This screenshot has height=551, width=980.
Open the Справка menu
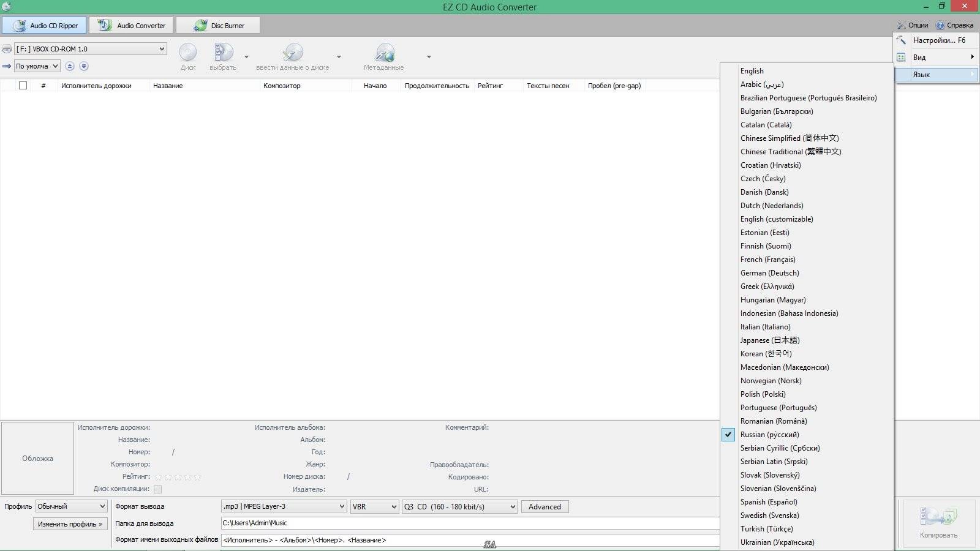click(x=954, y=25)
